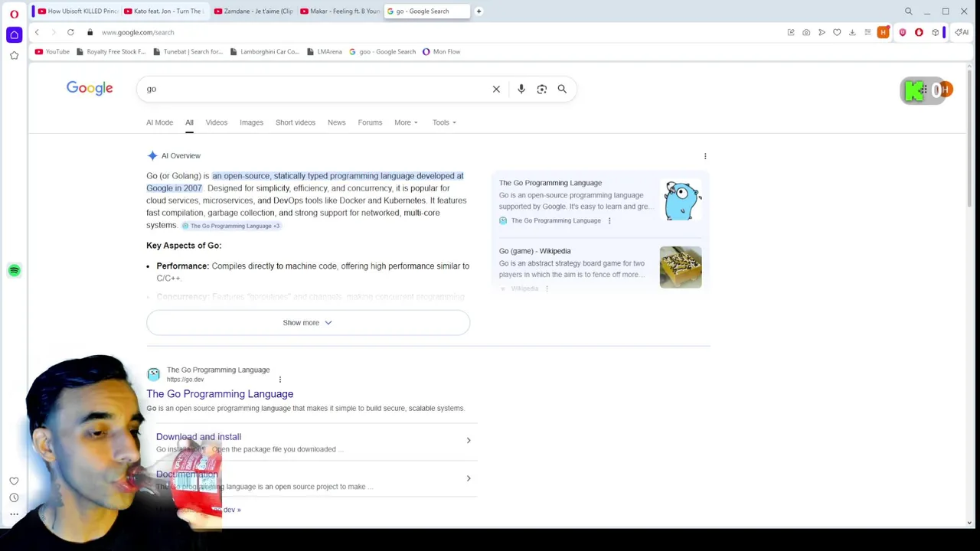Open Royalty Free Stock bookmark
The width and height of the screenshot is (980, 551).
pyautogui.click(x=111, y=51)
